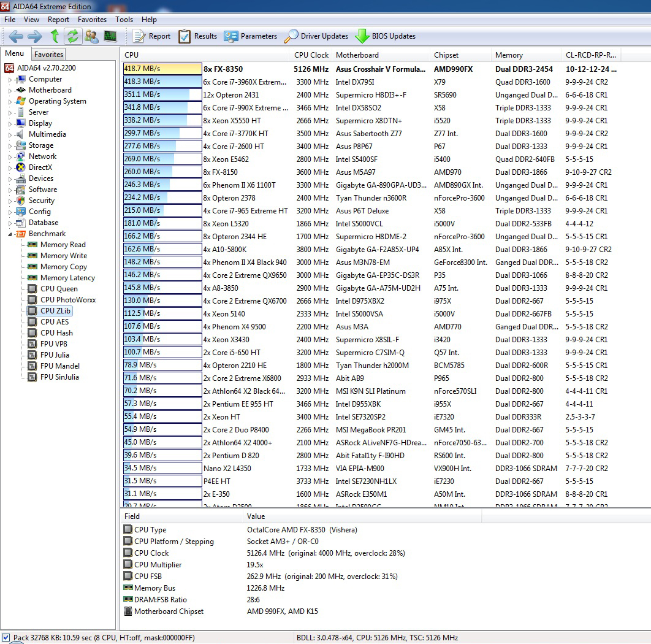The image size is (651, 644).
Task: Click the Forward arrow toolbar icon
Action: pyautogui.click(x=35, y=37)
